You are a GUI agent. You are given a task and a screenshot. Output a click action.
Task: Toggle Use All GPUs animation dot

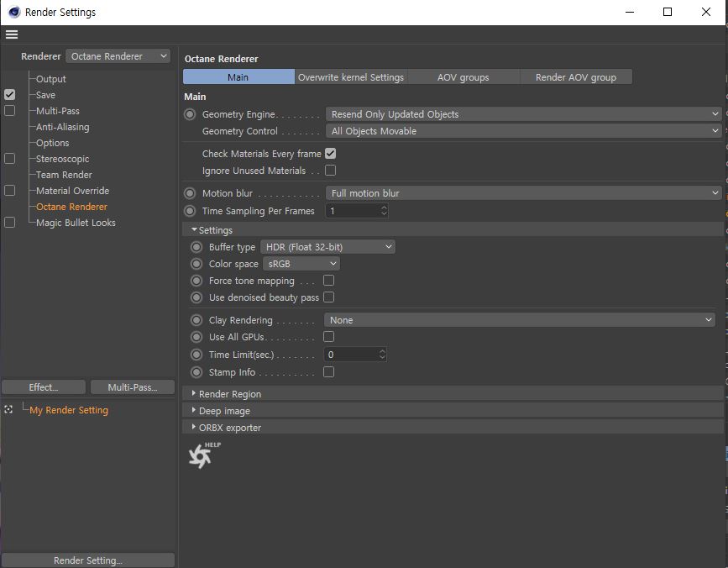coord(196,337)
